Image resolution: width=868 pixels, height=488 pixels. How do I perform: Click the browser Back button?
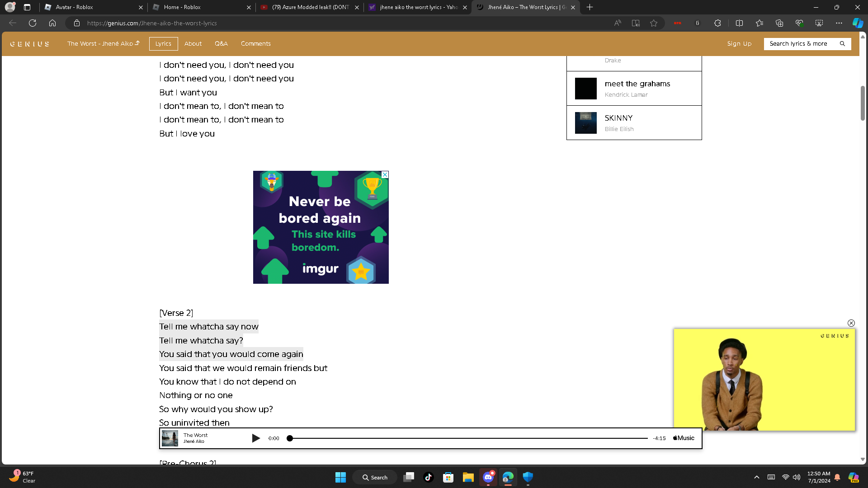click(x=13, y=23)
